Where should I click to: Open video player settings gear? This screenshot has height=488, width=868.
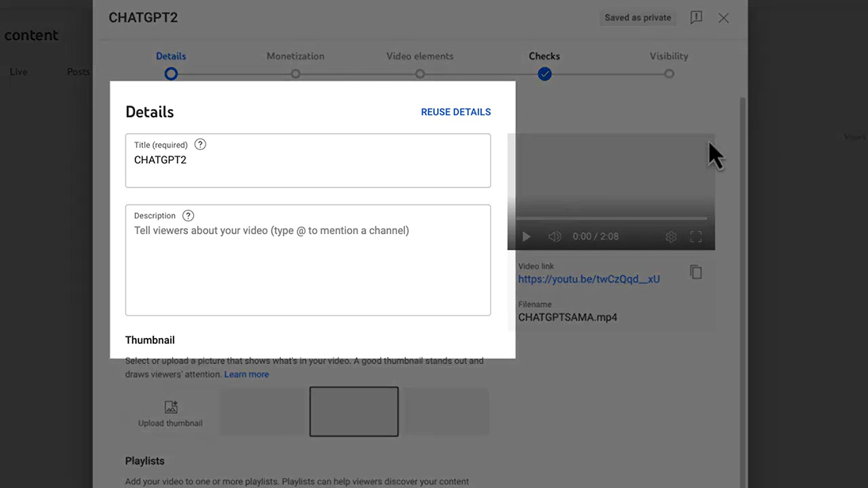tap(671, 236)
